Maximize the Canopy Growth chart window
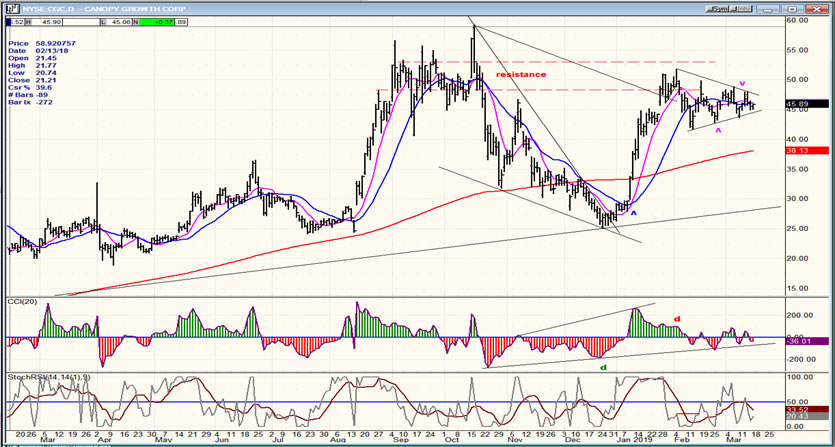835x447 pixels. [792, 9]
